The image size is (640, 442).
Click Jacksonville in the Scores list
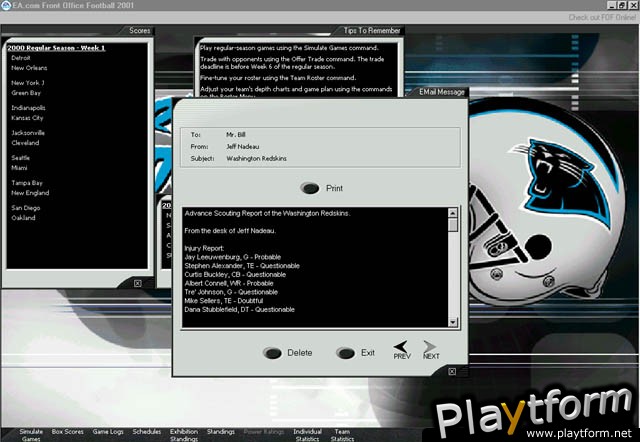point(28,133)
